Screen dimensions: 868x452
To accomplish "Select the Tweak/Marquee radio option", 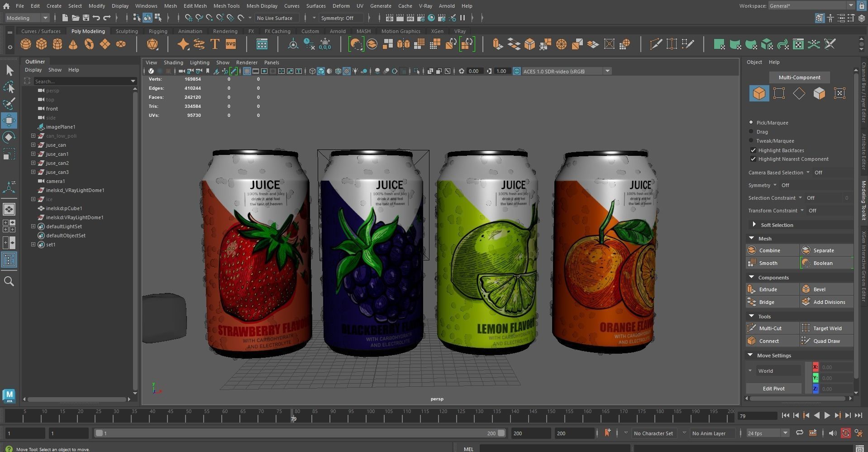I will [751, 140].
